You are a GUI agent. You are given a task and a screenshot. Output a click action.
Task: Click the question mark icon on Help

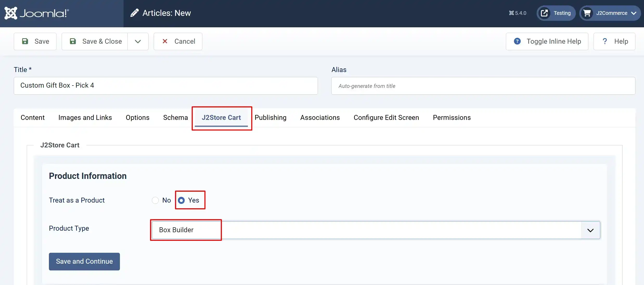[605, 41]
